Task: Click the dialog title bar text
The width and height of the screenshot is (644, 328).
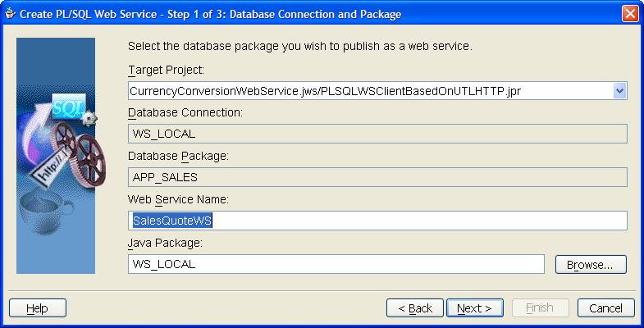Action: point(210,15)
